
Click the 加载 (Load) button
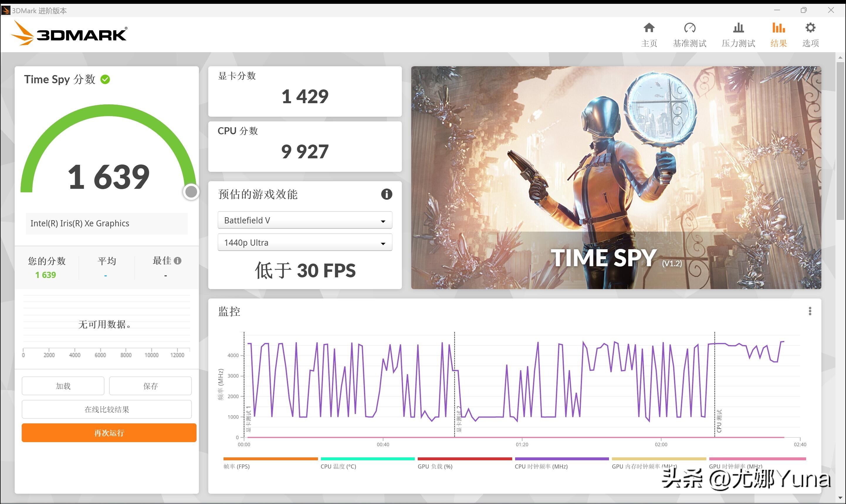tap(63, 386)
